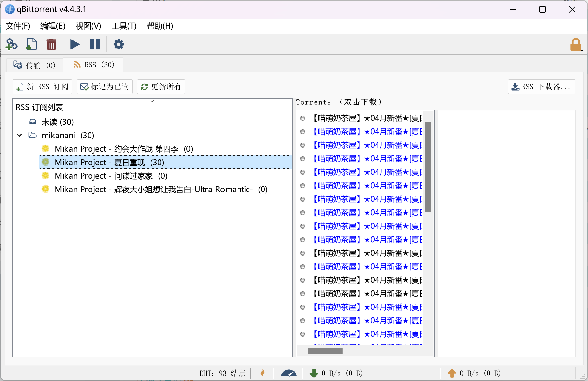Open the 工具(T) menu
The width and height of the screenshot is (588, 381).
click(124, 26)
